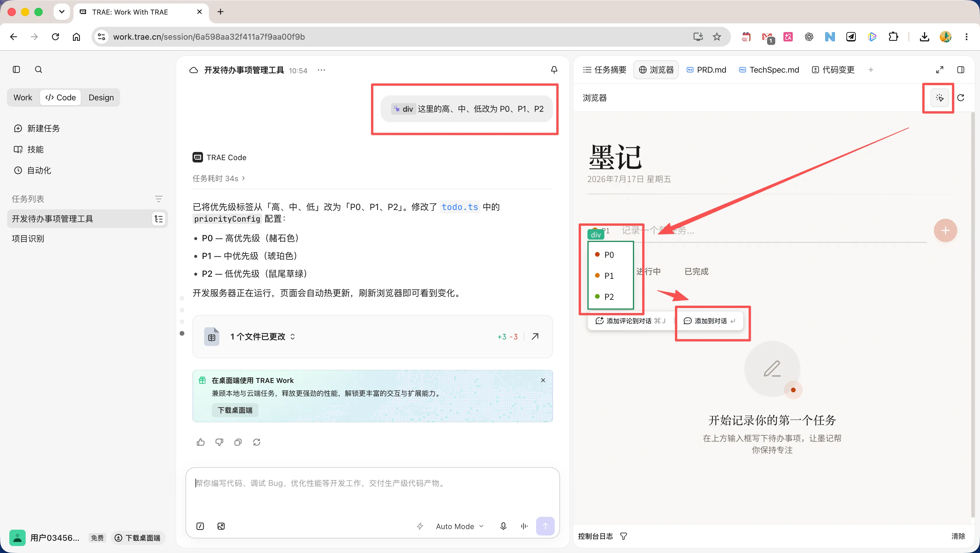Open the Auto Mode dropdown
The height and width of the screenshot is (553, 980).
coord(460,526)
